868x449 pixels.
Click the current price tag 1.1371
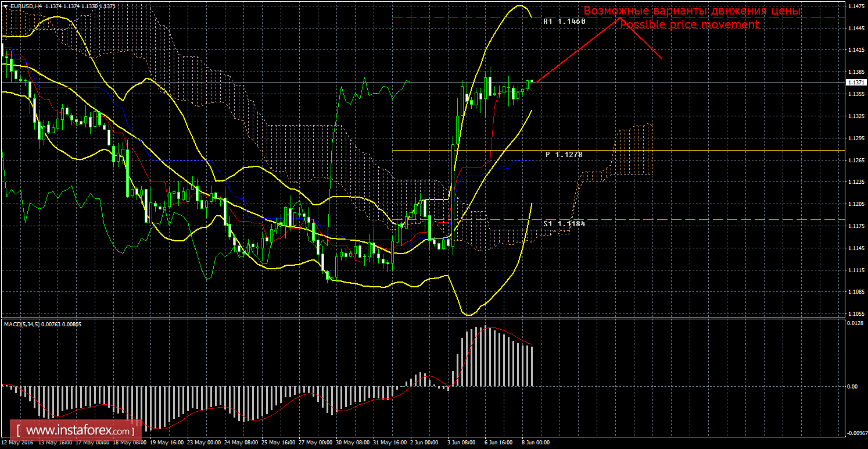(x=856, y=83)
